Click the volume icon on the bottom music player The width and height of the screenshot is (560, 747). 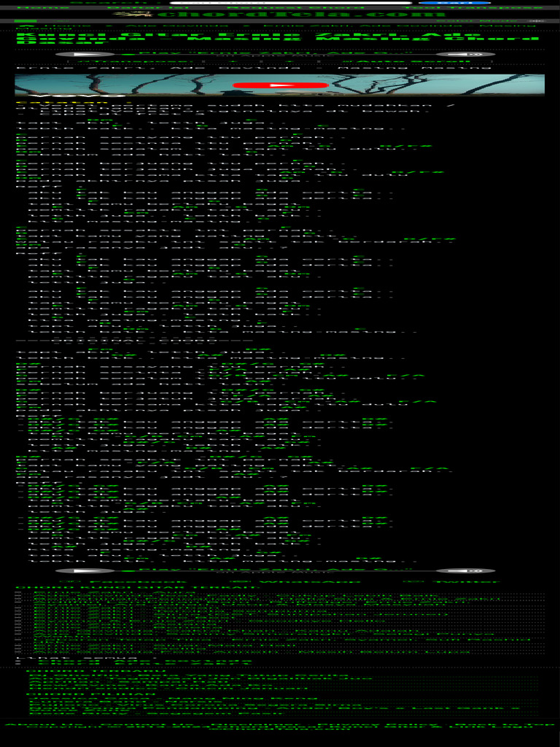pyautogui.click(x=466, y=570)
